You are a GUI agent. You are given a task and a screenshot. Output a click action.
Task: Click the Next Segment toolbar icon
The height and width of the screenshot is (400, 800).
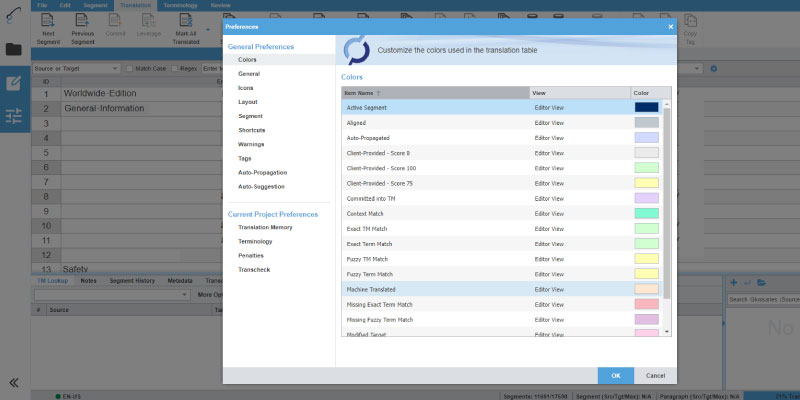click(x=48, y=20)
